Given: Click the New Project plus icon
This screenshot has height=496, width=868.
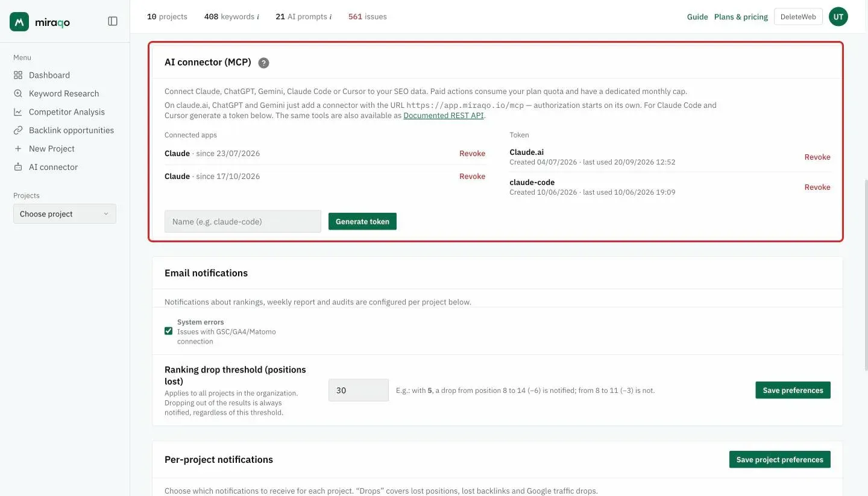Looking at the screenshot, I should (18, 149).
